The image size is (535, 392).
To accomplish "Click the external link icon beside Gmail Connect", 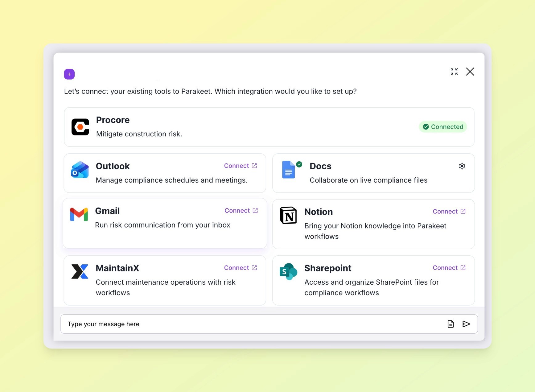I will click(x=255, y=210).
